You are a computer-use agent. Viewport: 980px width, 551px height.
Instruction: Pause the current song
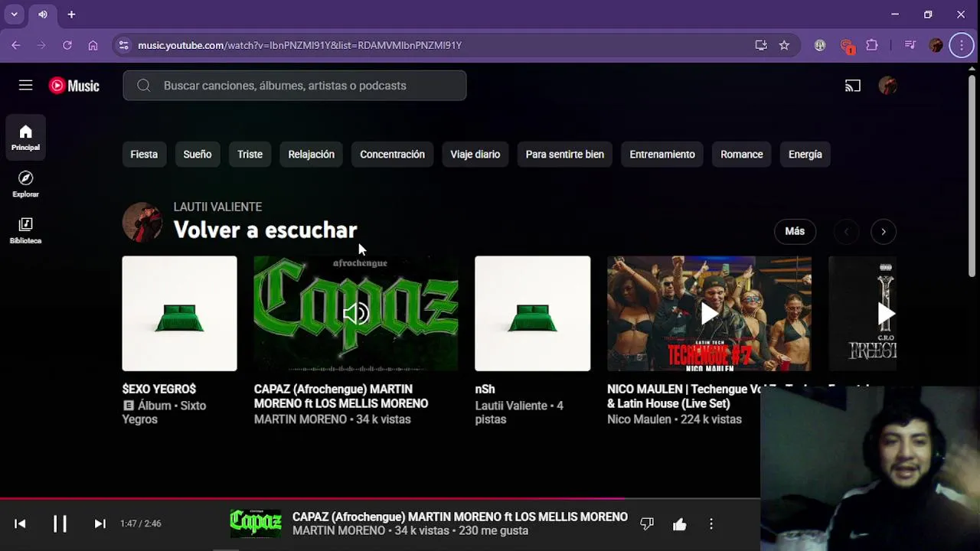pos(60,523)
